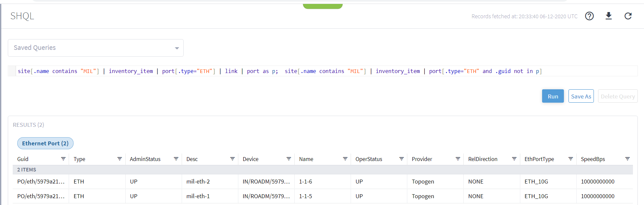Click the Guid cell in mil-eth-1 row

tap(41, 196)
